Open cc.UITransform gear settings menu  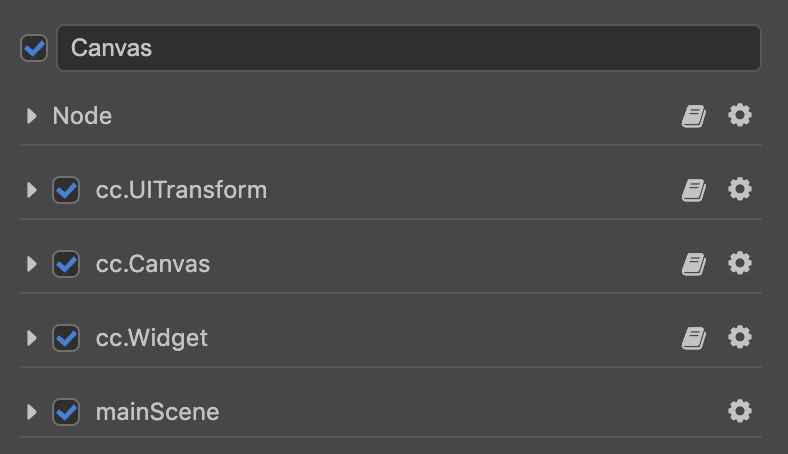click(x=740, y=189)
